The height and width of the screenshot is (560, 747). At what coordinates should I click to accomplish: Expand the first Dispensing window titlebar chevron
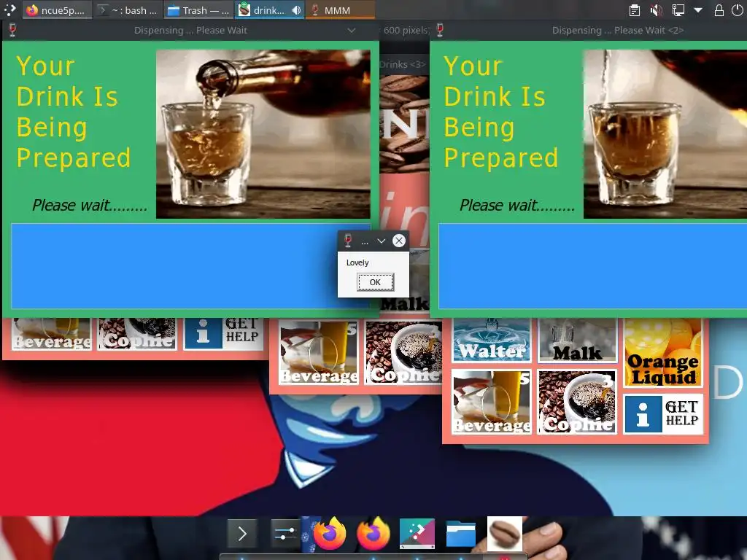[351, 30]
